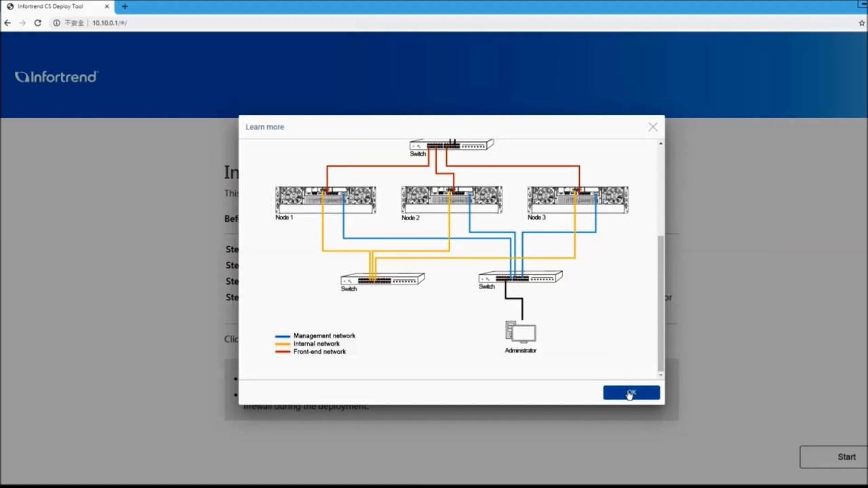Click the Node 1 server image
The width and height of the screenshot is (868, 488).
(x=325, y=200)
